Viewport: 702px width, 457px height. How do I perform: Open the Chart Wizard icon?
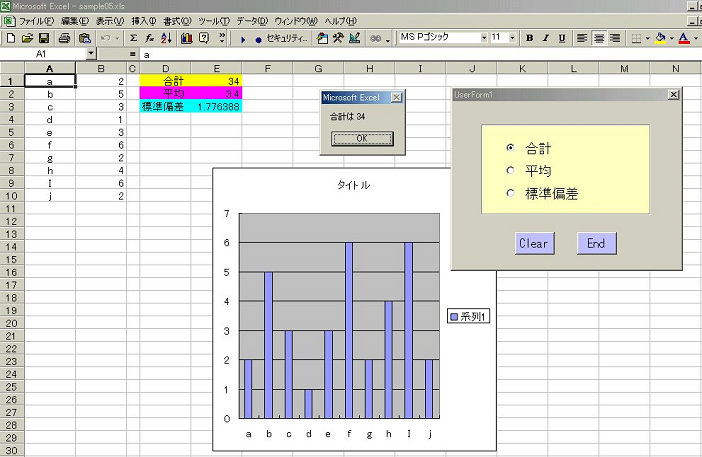tap(186, 38)
